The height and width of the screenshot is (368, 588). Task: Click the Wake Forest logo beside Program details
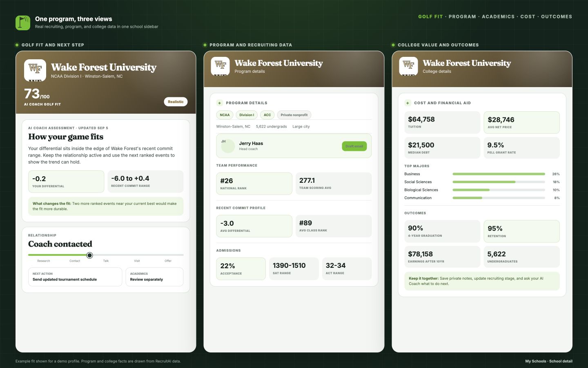[x=220, y=66]
